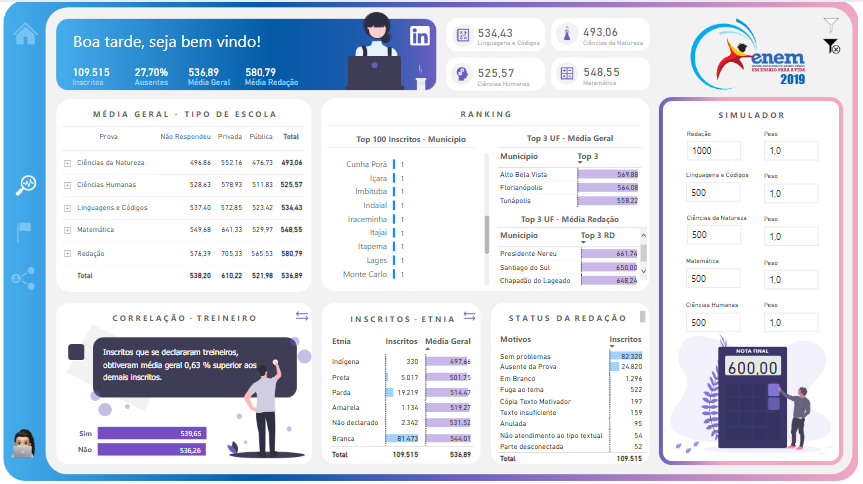
Task: Click the filter funnel icon
Action: (x=830, y=24)
